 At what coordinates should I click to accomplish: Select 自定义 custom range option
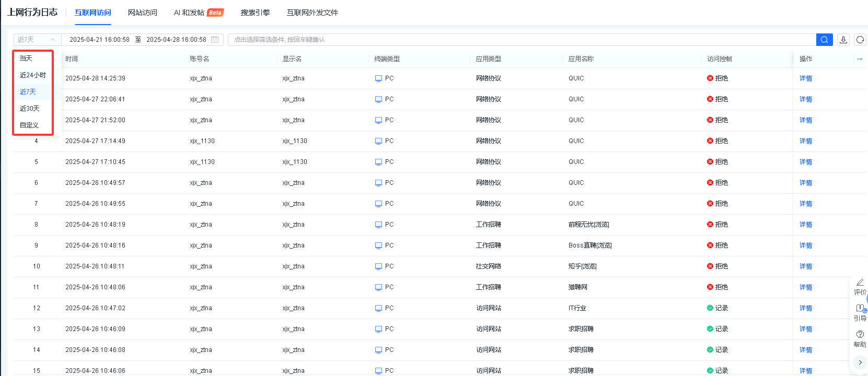[29, 125]
